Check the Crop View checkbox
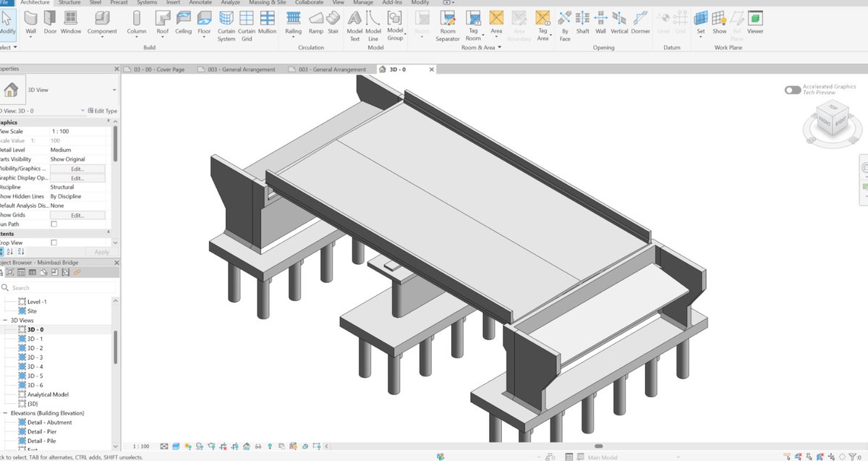Screen dimensions: 868x461 [x=54, y=243]
